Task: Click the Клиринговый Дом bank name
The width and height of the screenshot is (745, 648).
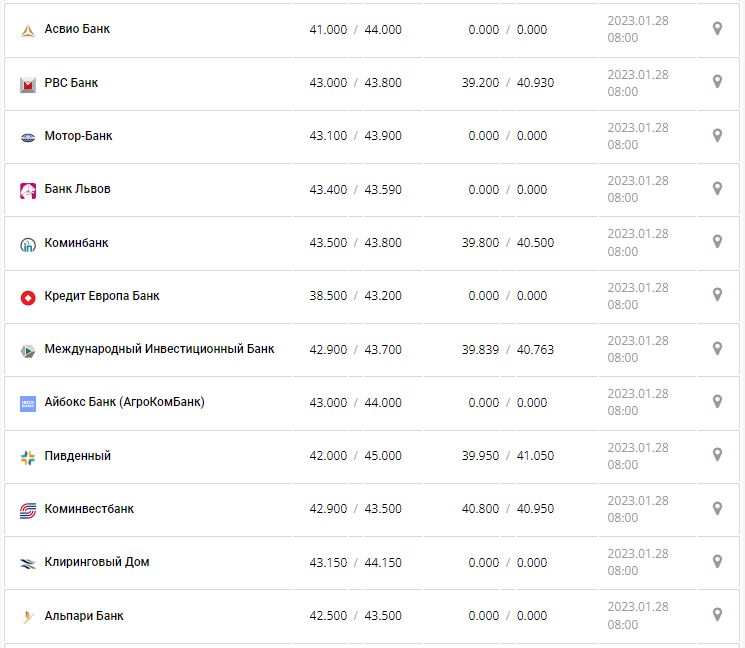Action: pyautogui.click(x=96, y=562)
